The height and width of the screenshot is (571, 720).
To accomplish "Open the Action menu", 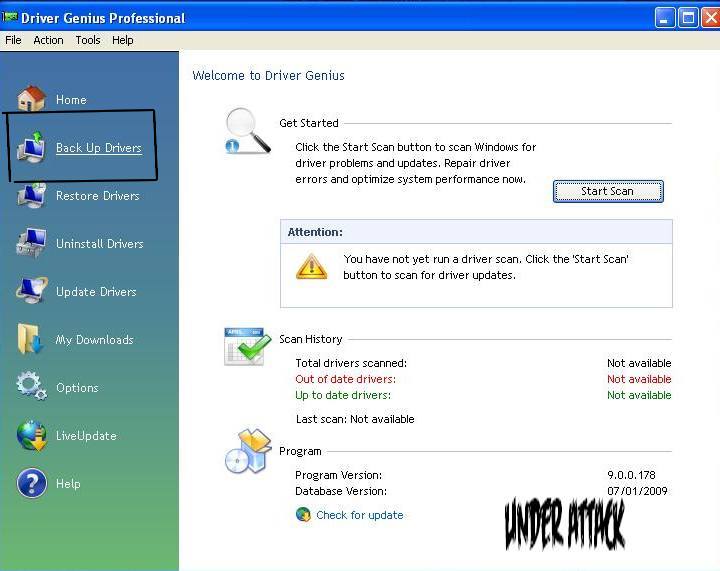I will [48, 40].
